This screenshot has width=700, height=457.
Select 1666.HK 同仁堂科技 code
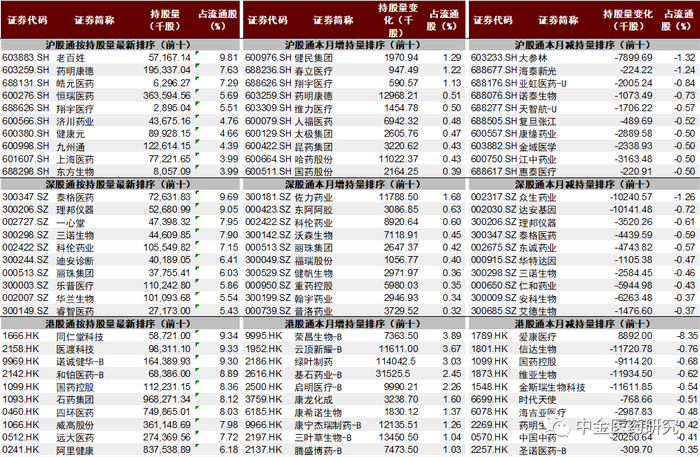point(21,336)
